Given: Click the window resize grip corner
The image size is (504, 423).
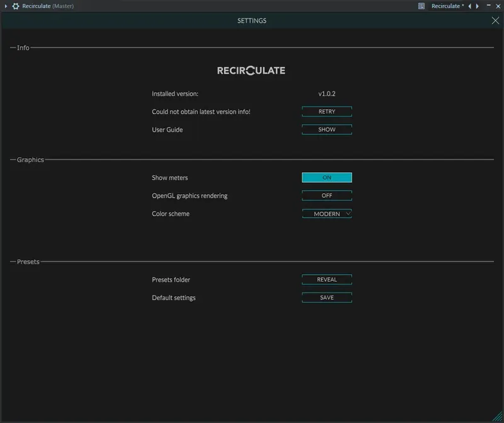Looking at the screenshot, I should pyautogui.click(x=498, y=417).
